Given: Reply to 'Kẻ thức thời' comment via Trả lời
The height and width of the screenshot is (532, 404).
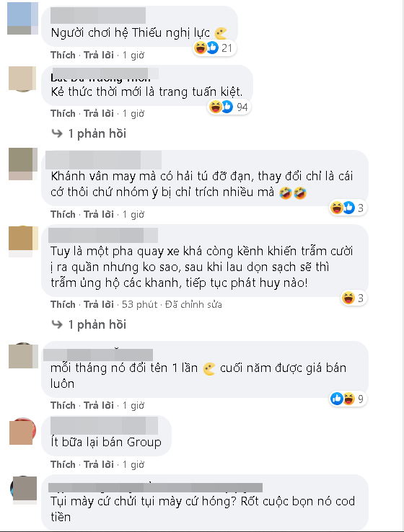Looking at the screenshot, I should (x=98, y=113).
